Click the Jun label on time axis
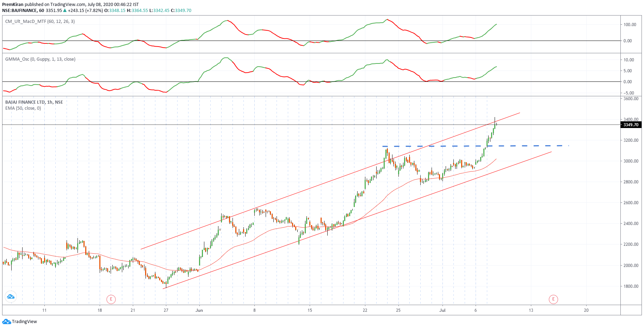 coord(199,310)
